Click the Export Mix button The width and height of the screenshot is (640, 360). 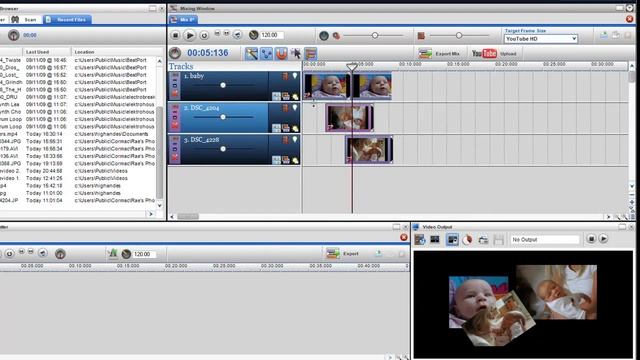pyautogui.click(x=439, y=53)
